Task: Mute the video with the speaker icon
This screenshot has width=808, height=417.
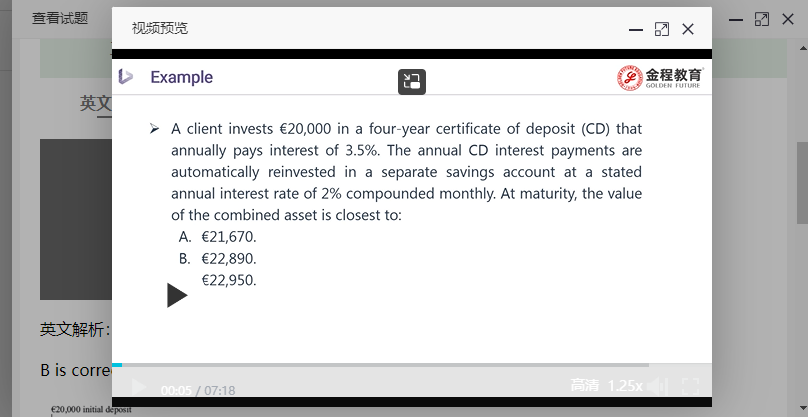Action: pyautogui.click(x=657, y=386)
